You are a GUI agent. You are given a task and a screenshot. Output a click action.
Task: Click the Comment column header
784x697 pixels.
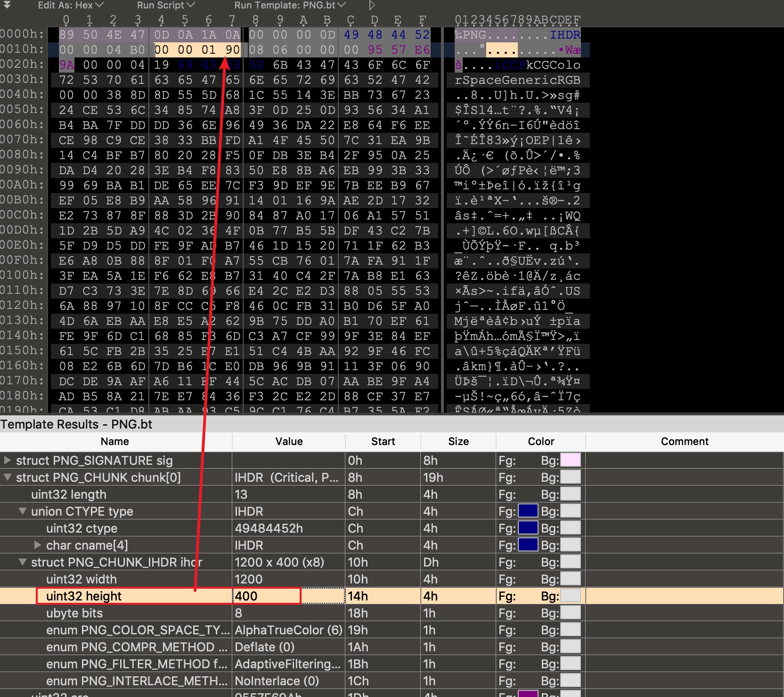(x=684, y=441)
